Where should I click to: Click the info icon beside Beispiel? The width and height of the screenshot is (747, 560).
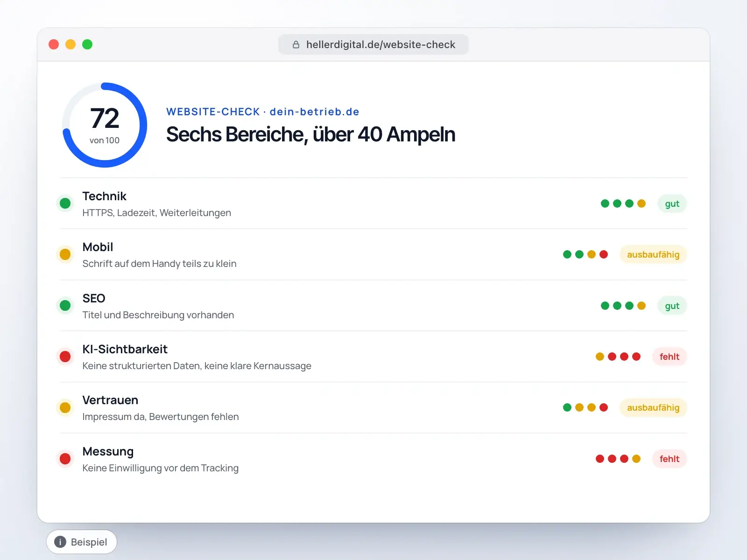point(60,542)
